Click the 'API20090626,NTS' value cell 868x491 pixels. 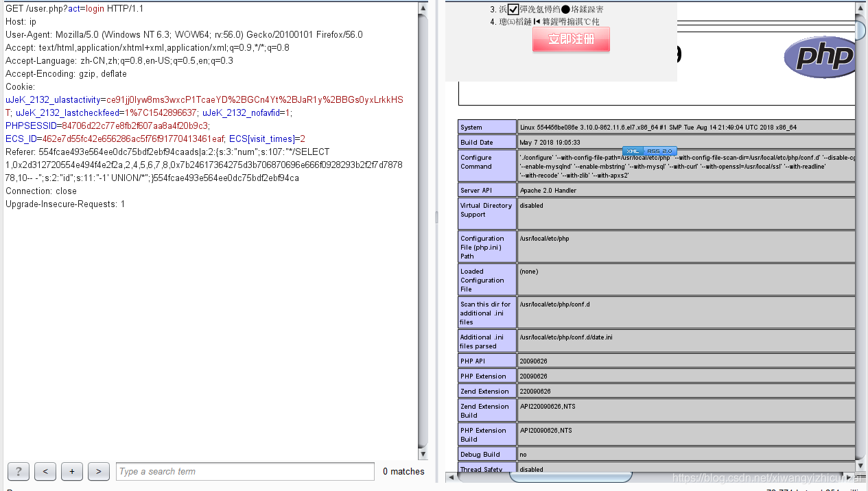686,434
